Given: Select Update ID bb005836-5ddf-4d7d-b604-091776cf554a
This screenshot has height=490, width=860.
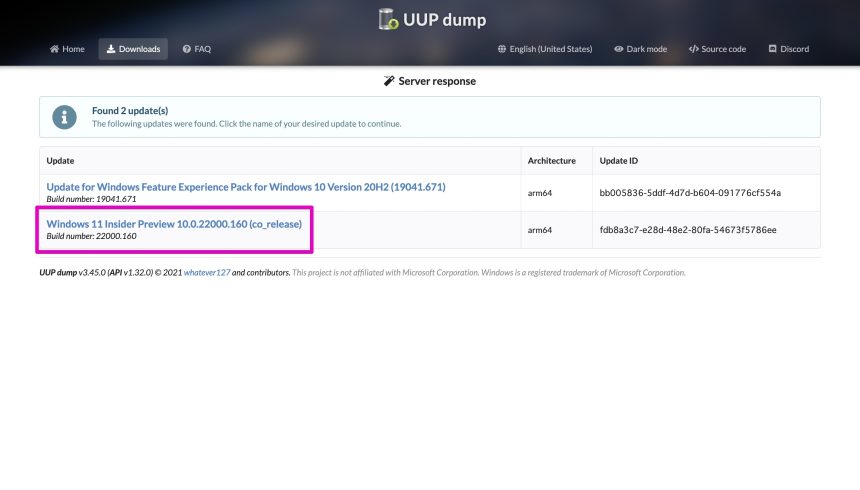Looking at the screenshot, I should click(690, 193).
